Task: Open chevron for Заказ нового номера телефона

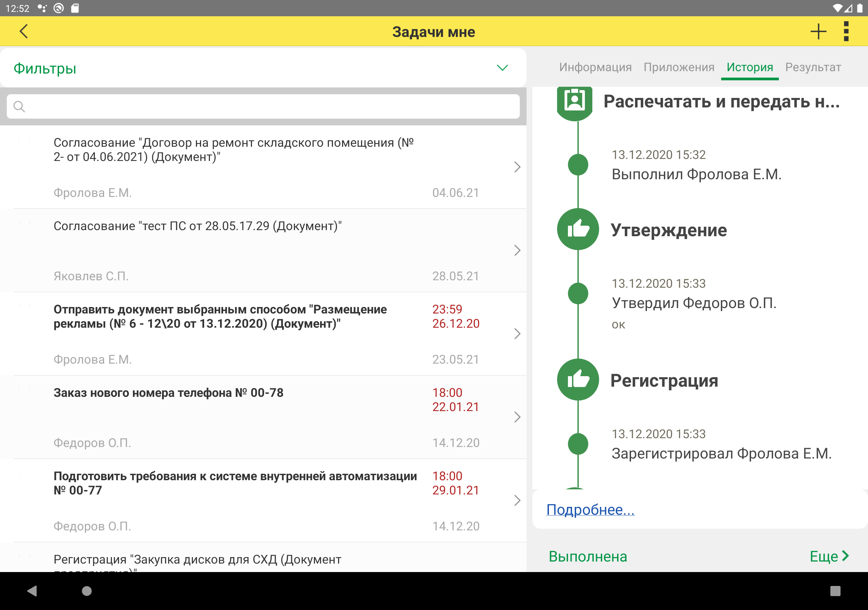Action: click(x=517, y=417)
